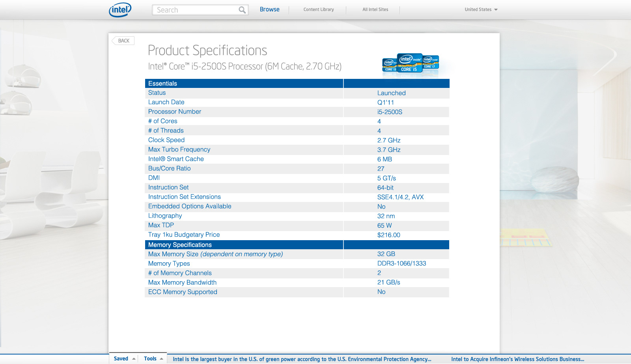
Task: Open Content Library
Action: (x=319, y=9)
